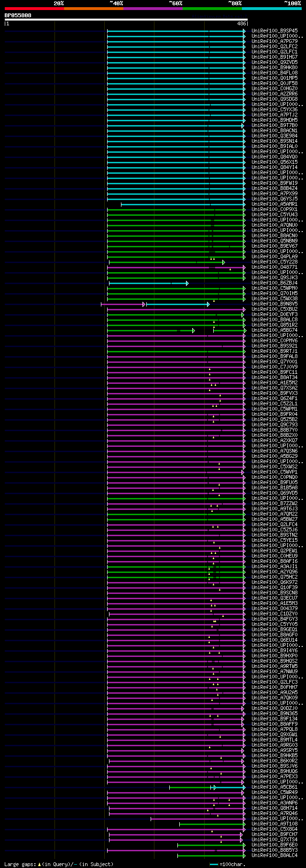Click the UniRef100_Q4PLA9 label
Image resolution: width=306 pixels, height=868 pixels.
274,256
